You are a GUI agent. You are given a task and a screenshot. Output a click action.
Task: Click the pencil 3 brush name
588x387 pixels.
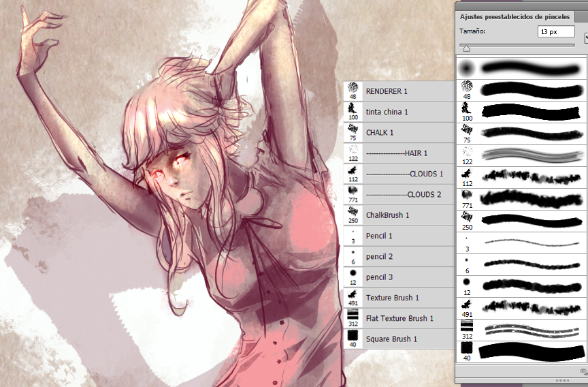pos(379,277)
